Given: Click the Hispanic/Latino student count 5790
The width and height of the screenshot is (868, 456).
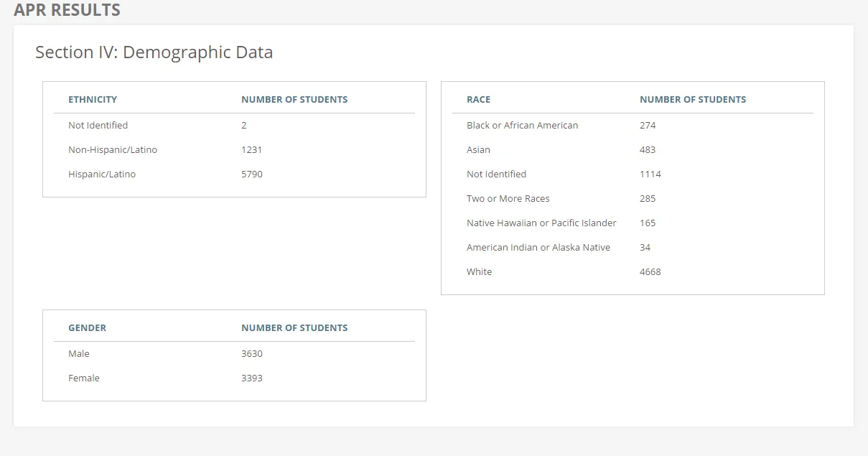Looking at the screenshot, I should [252, 175].
